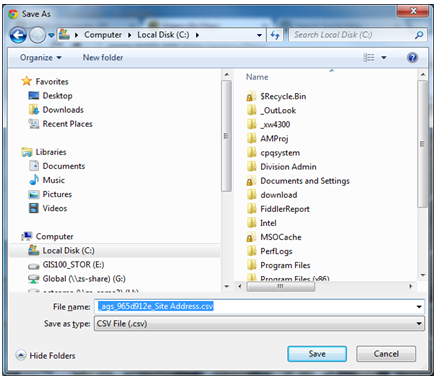Click the blue Help icon
Viewport: 438px width, 379px height.
(412, 58)
